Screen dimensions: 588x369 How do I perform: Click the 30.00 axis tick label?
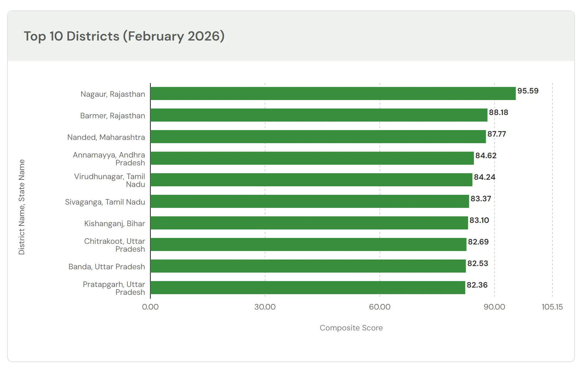(x=265, y=307)
